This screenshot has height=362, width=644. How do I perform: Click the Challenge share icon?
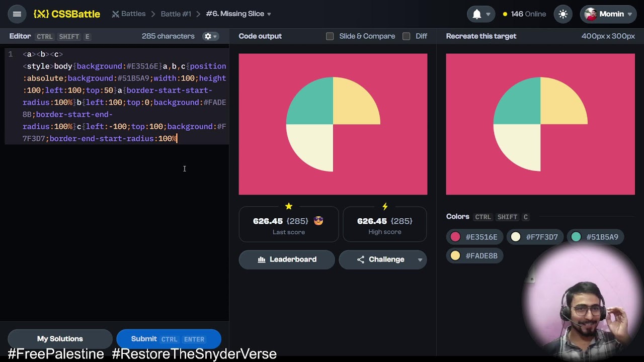tap(361, 259)
